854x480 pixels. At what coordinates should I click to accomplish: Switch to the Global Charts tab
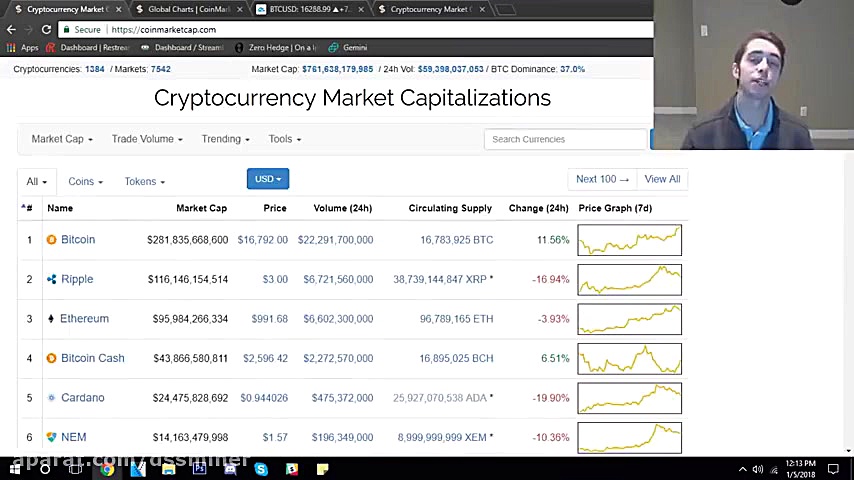pyautogui.click(x=188, y=9)
